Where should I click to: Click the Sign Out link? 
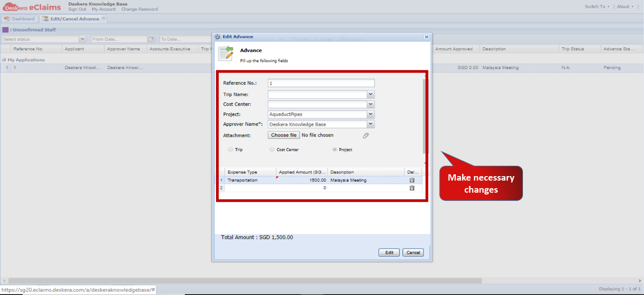click(x=77, y=9)
